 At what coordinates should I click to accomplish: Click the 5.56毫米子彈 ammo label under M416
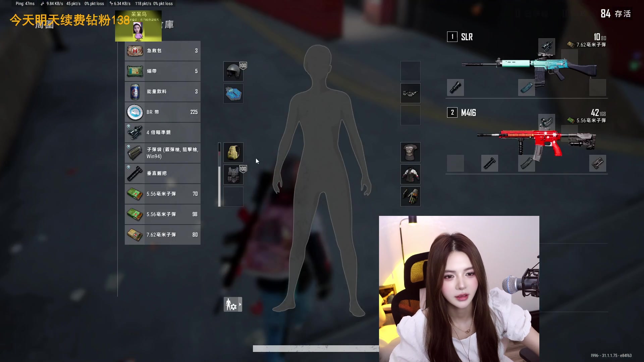[591, 120]
